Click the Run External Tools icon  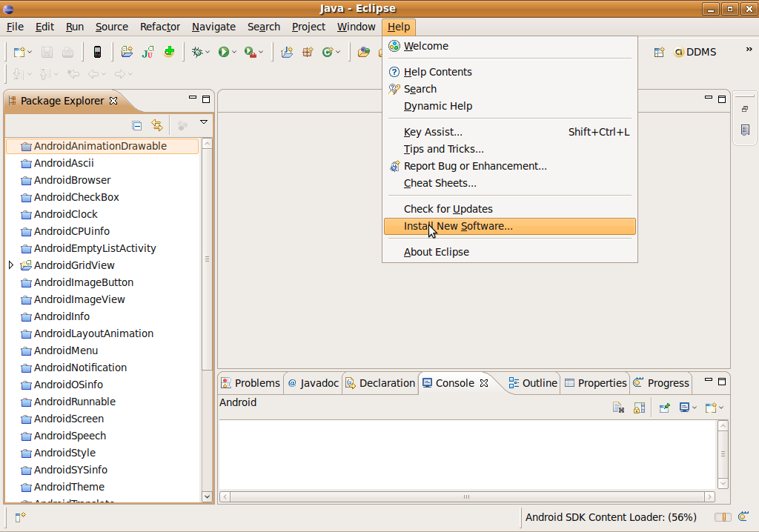[x=250, y=52]
